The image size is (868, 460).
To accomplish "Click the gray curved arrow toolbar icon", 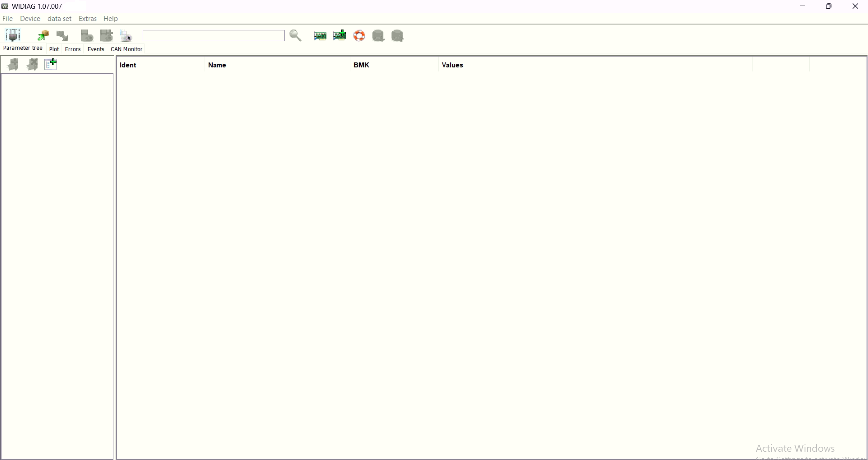I will click(63, 36).
